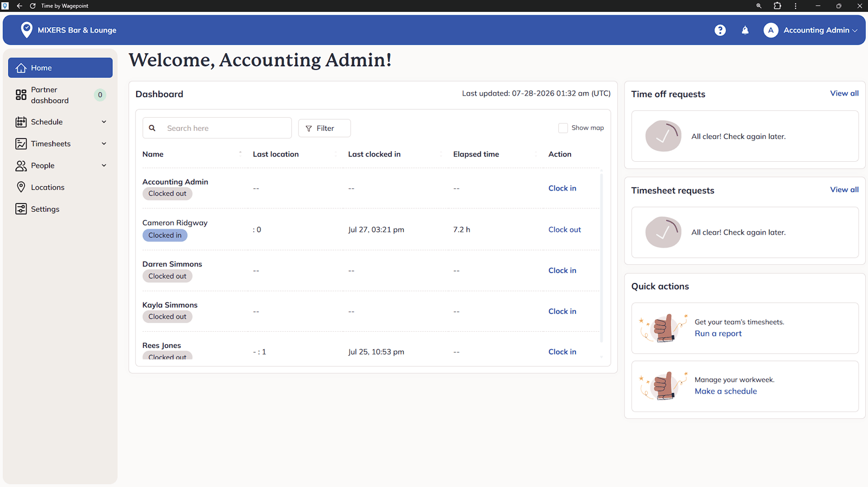Open Settings menu item
Screen dimensions: 868x487
60,209
